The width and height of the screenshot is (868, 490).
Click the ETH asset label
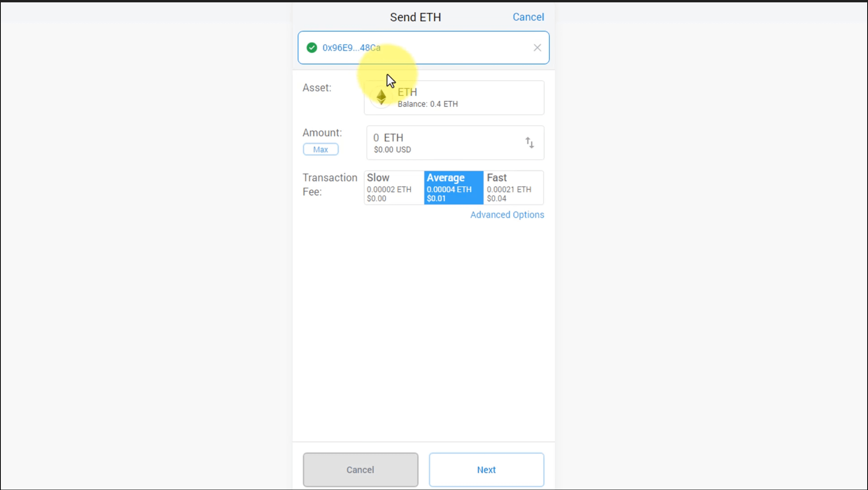407,91
